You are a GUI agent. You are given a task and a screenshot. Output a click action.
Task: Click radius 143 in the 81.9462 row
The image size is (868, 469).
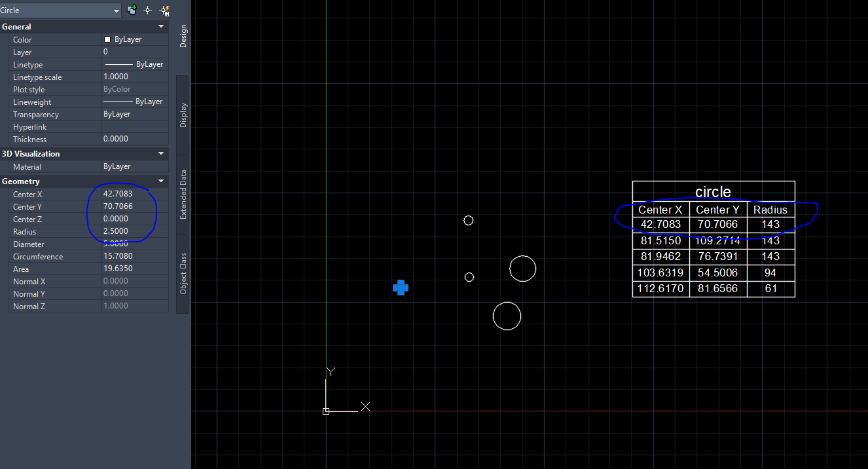(771, 256)
